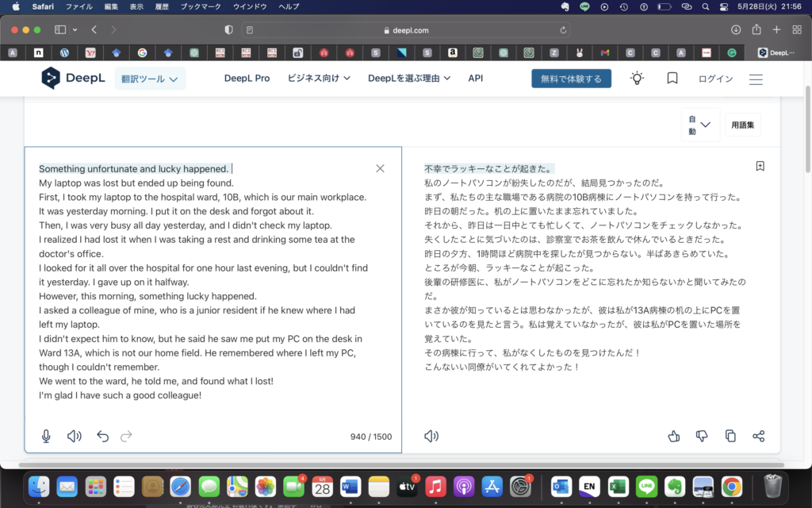Open the 用語集 glossary panel

(x=742, y=125)
